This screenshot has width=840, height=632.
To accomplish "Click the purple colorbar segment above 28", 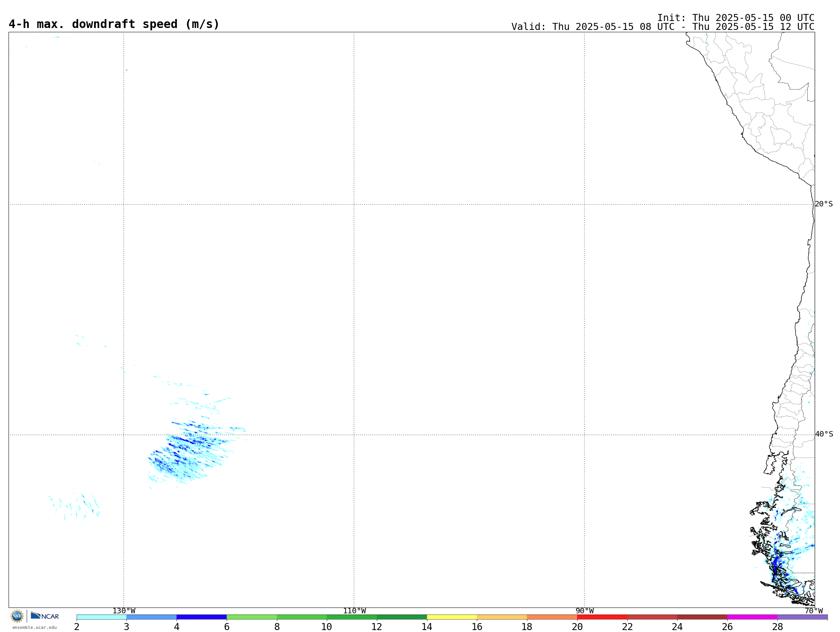I will tap(802, 617).
